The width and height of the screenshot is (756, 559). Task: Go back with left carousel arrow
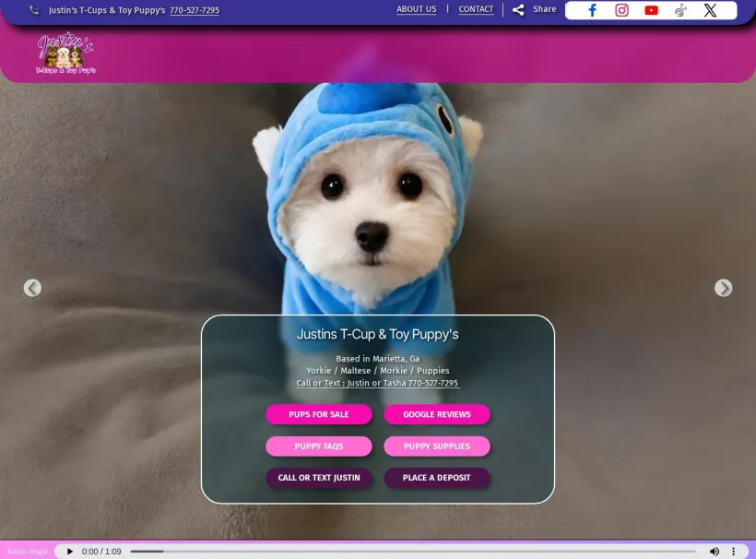pyautogui.click(x=32, y=288)
